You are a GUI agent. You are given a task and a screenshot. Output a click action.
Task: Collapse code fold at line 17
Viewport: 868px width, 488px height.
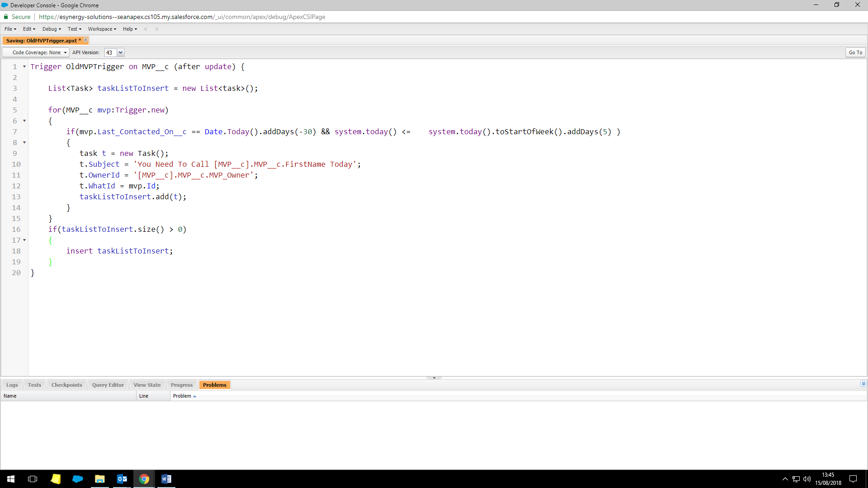[24, 240]
